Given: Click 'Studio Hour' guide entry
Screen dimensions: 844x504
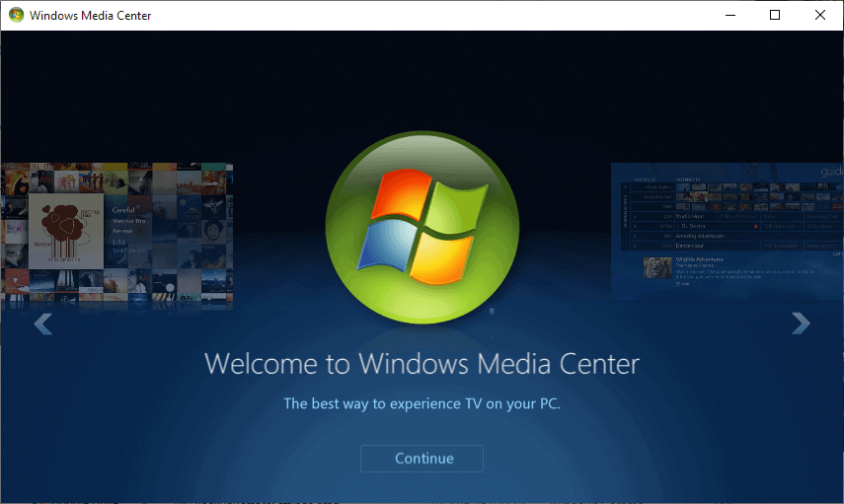Looking at the screenshot, I should (690, 216).
